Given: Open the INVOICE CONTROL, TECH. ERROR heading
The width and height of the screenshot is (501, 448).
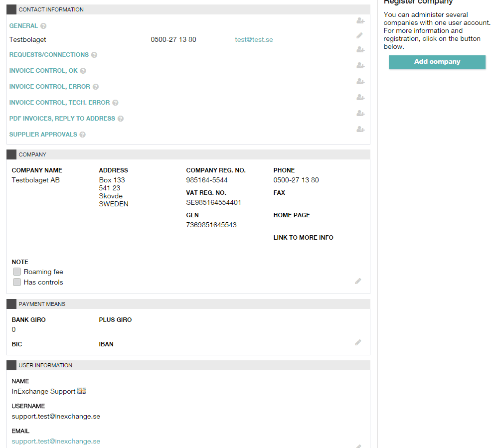Looking at the screenshot, I should click(x=59, y=103).
